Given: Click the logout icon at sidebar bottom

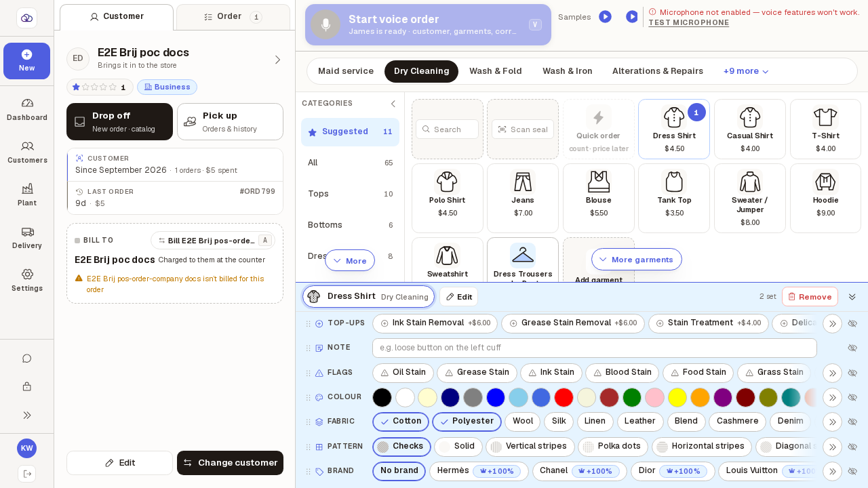Looking at the screenshot, I should (27, 474).
